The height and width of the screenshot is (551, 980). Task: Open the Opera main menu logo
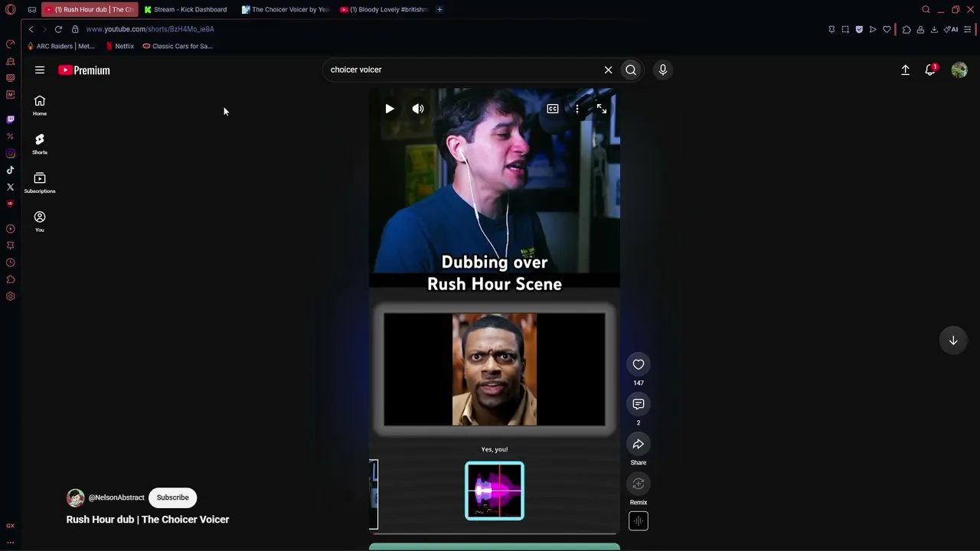(x=10, y=10)
